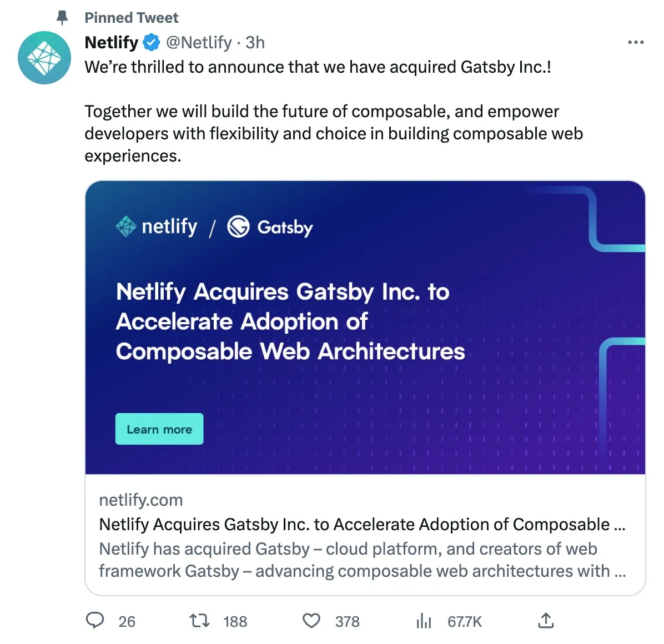Image resolution: width=664 pixels, height=644 pixels.
Task: View analytics via the bar chart icon
Action: [x=423, y=621]
